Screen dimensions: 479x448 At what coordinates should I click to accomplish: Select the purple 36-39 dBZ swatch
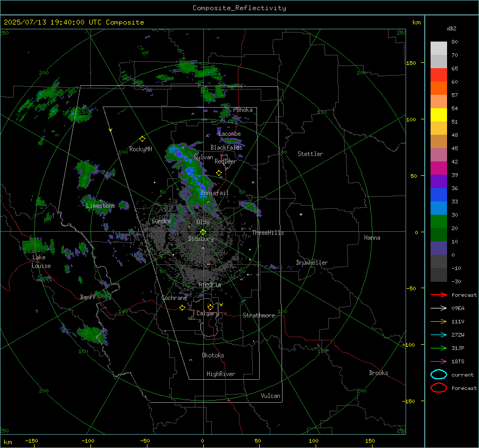coord(439,181)
